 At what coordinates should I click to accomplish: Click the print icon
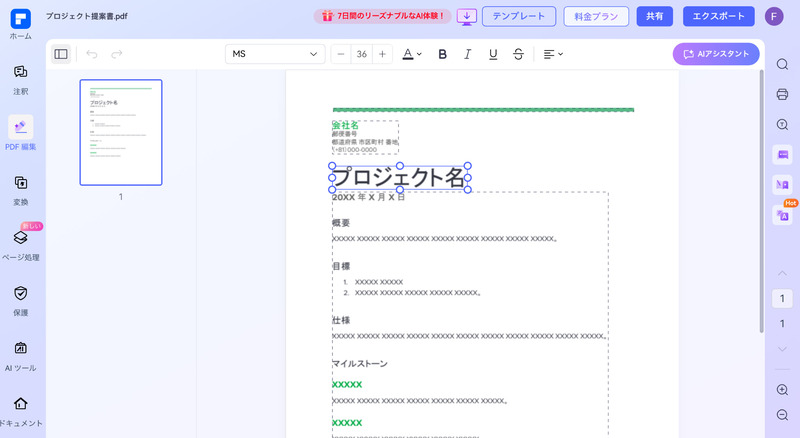click(x=782, y=94)
